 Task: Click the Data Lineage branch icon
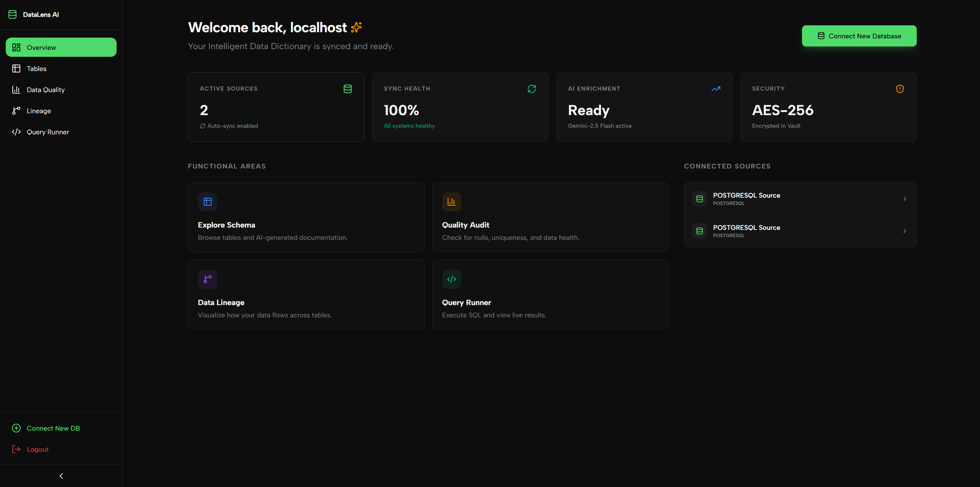coord(208,279)
